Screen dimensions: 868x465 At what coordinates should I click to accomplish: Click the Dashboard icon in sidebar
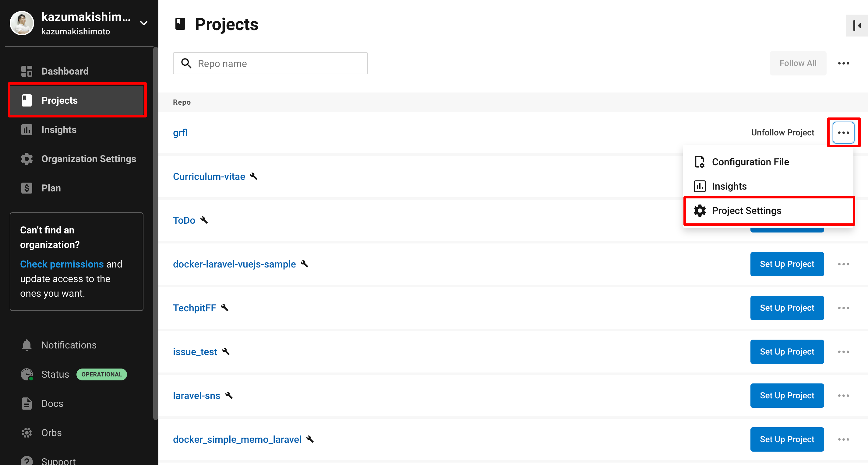coord(26,71)
